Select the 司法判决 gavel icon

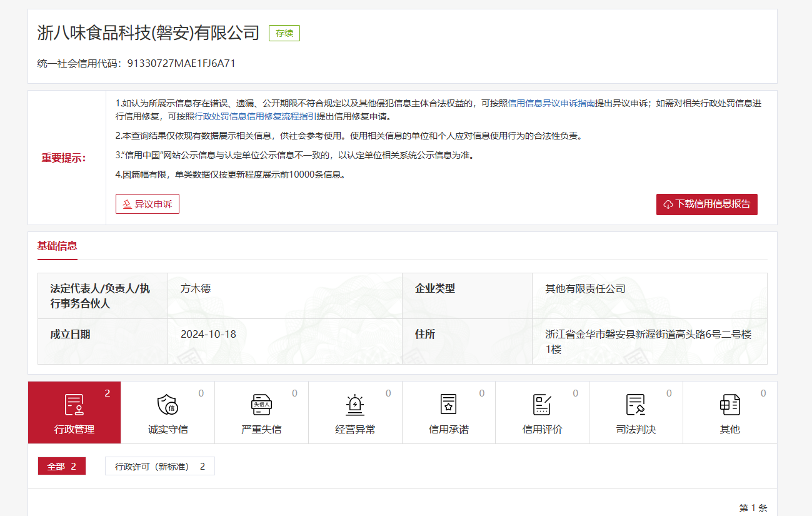[636, 405]
